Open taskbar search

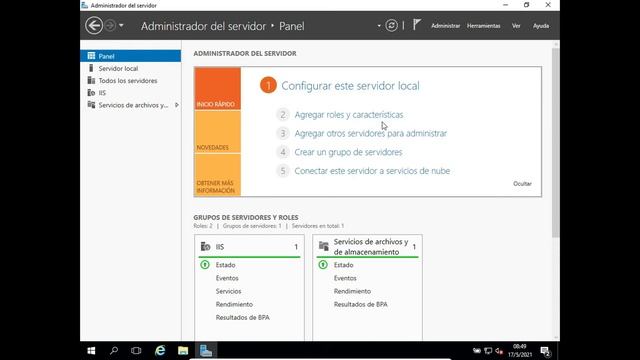point(114,351)
